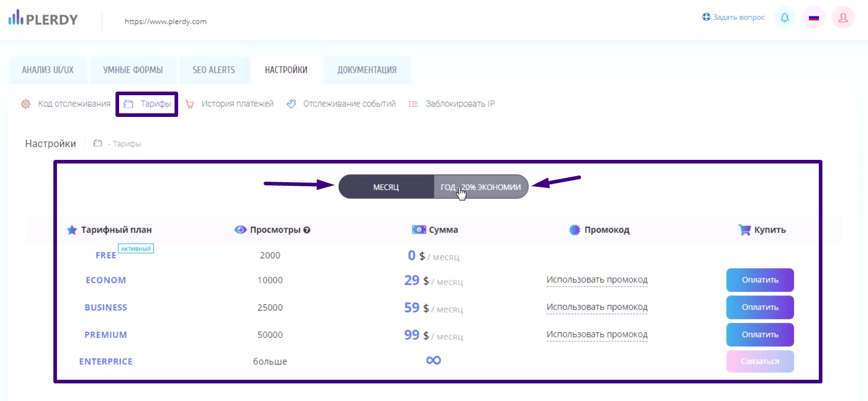Image resolution: width=868 pixels, height=401 pixels.
Task: Click the BUSINESS plan name
Action: point(106,307)
